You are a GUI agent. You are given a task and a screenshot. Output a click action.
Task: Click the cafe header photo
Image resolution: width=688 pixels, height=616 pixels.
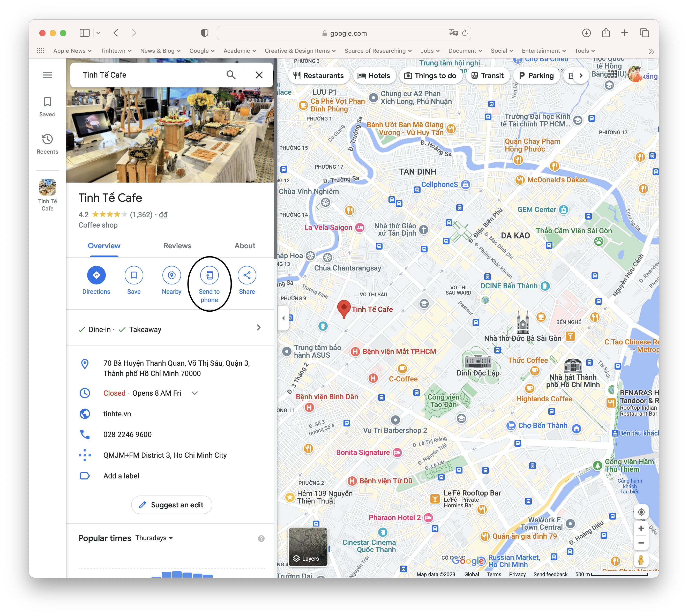pos(170,135)
